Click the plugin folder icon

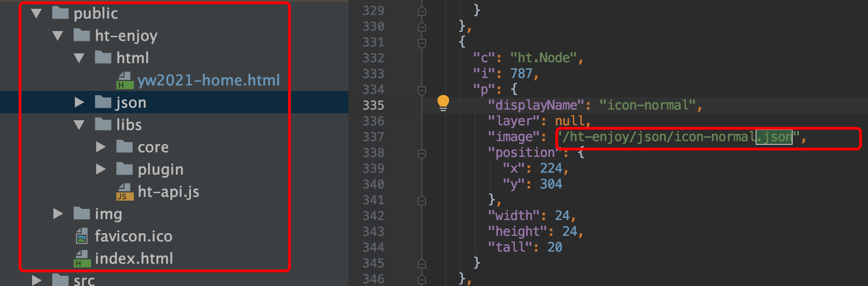(125, 169)
